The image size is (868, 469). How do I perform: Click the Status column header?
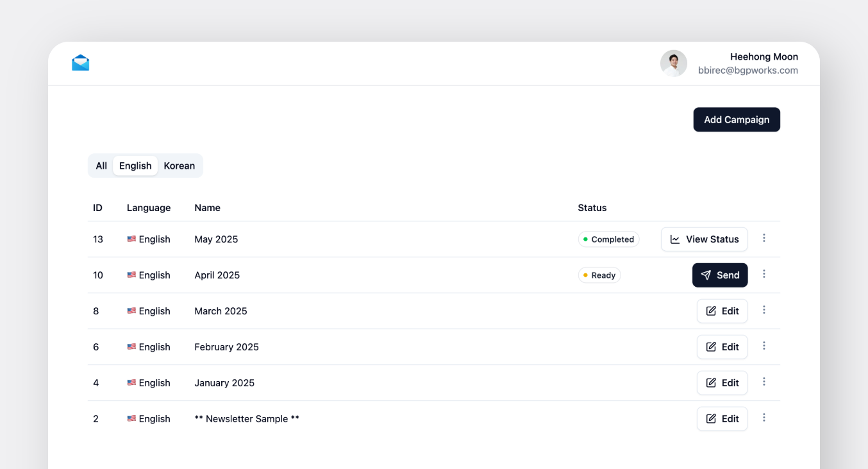pos(592,208)
